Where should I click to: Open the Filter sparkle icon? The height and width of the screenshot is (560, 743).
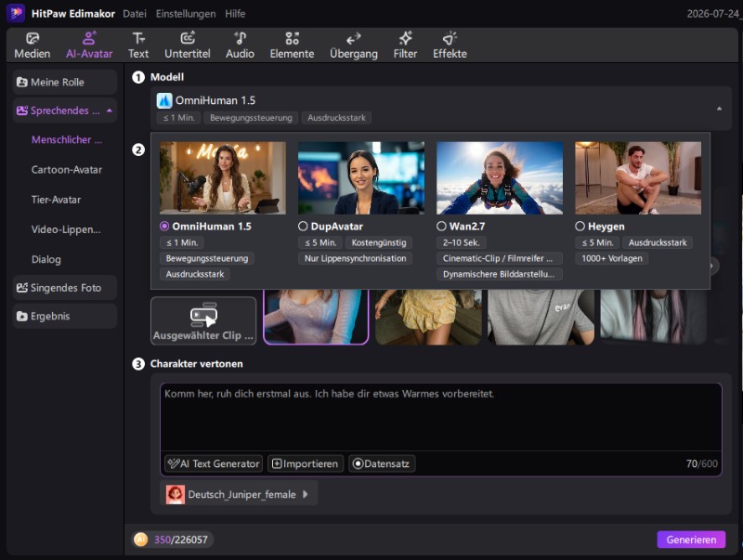[405, 38]
